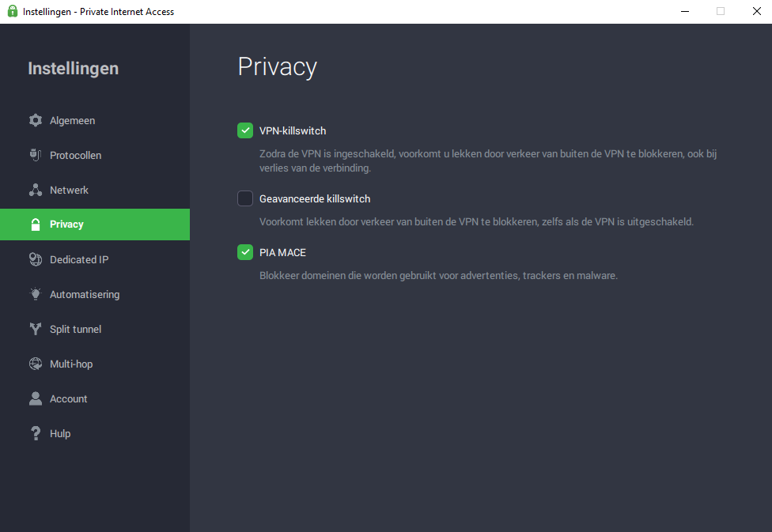Click the Split tunnel fork icon
Screen dimensions: 772x532
36,329
